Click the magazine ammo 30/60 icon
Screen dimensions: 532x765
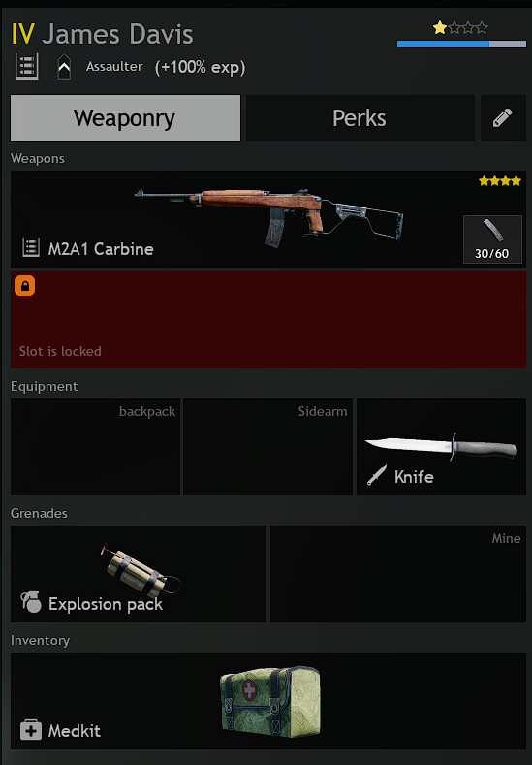(492, 239)
